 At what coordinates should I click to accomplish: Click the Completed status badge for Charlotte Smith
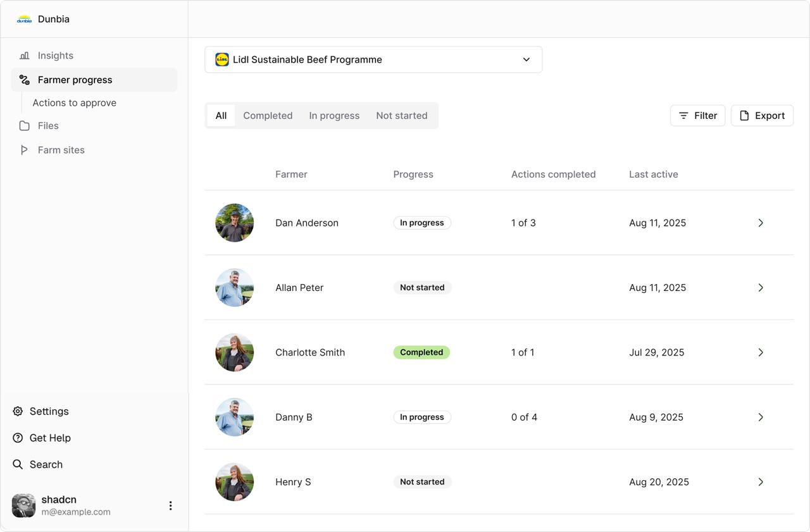coord(421,352)
